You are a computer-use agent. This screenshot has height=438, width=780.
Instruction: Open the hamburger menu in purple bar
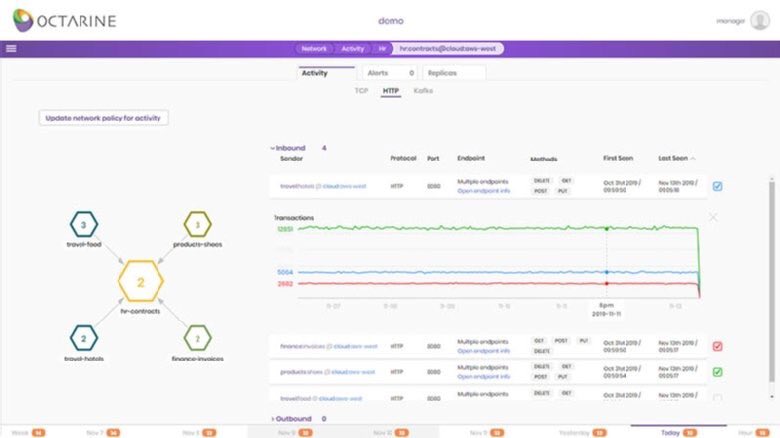pyautogui.click(x=11, y=48)
